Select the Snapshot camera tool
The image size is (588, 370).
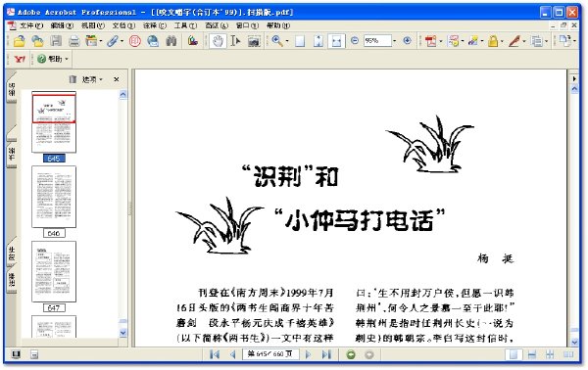pyautogui.click(x=254, y=41)
